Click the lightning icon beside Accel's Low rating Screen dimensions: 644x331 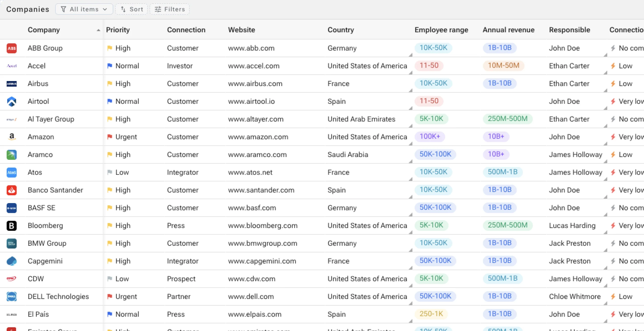(613, 66)
